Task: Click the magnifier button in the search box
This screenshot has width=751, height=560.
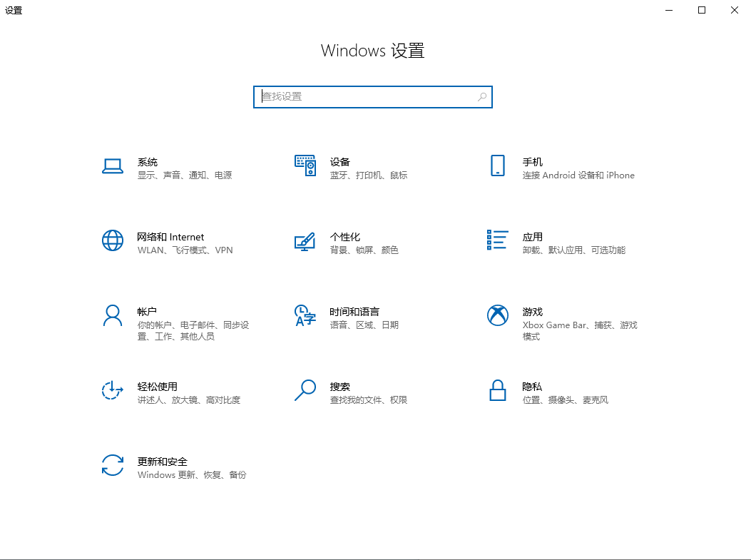Action: (482, 97)
